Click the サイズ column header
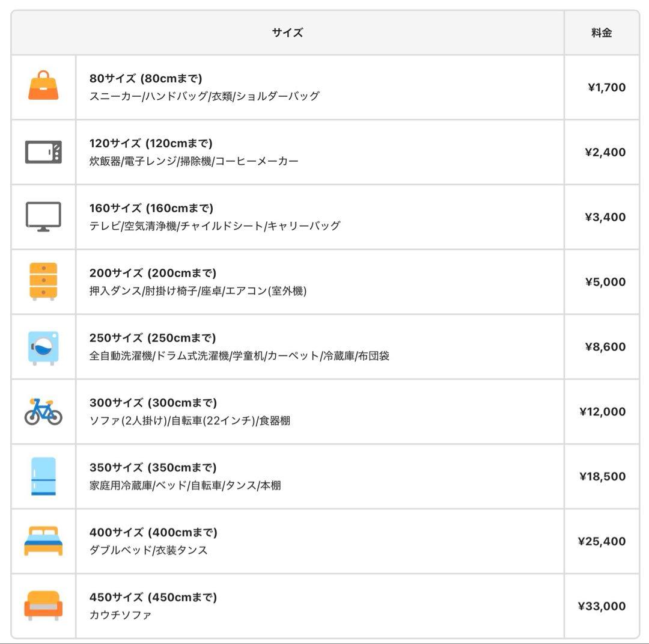 [x=286, y=32]
